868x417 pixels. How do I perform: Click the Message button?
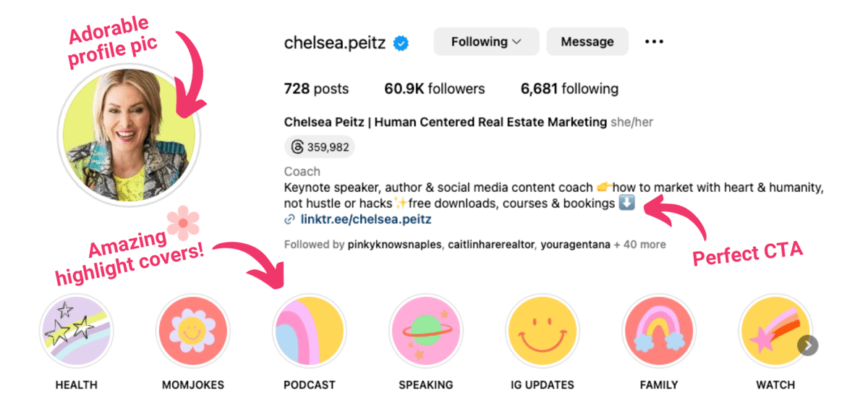[587, 41]
